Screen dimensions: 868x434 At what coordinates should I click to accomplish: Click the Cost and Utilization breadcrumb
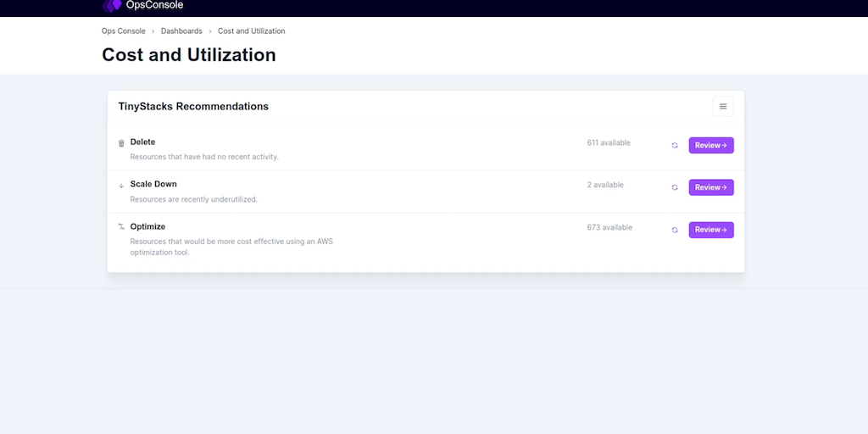[x=251, y=31]
